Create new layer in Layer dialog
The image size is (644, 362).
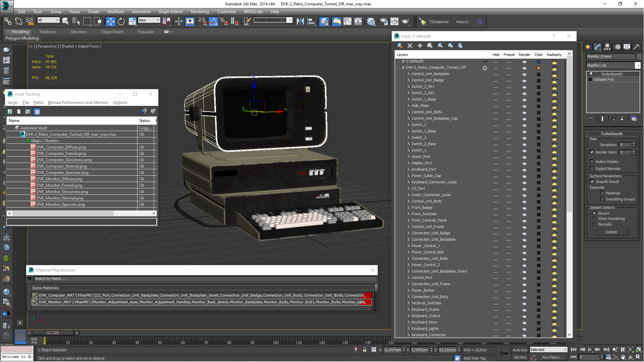point(400,46)
